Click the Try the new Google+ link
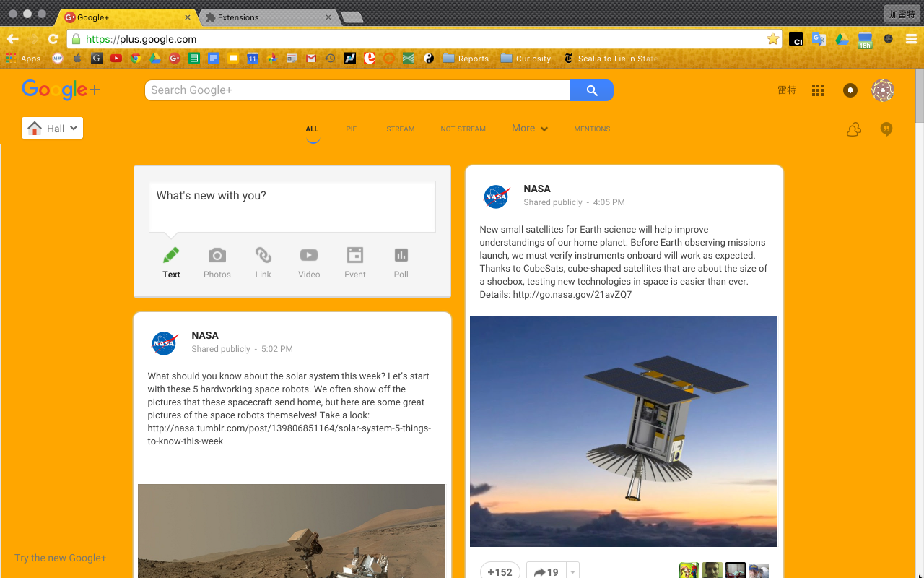Image resolution: width=924 pixels, height=578 pixels. (61, 558)
